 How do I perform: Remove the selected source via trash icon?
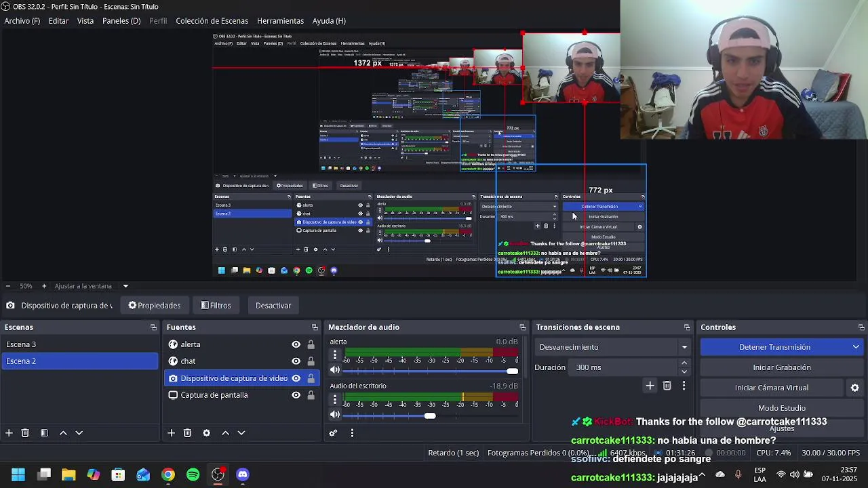[x=187, y=432]
